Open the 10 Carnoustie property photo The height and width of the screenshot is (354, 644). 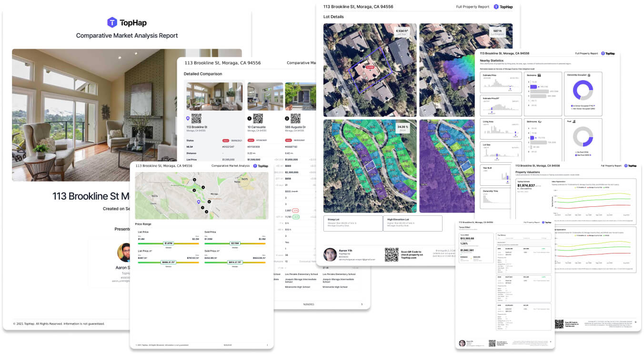coord(265,97)
